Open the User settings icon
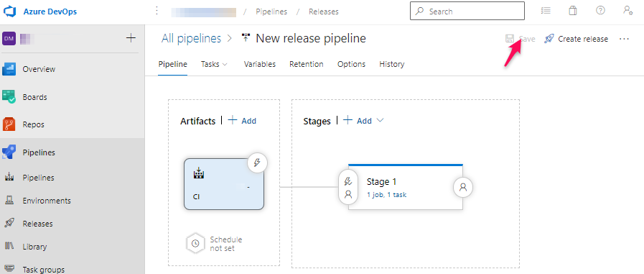The height and width of the screenshot is (274, 644). [627, 11]
